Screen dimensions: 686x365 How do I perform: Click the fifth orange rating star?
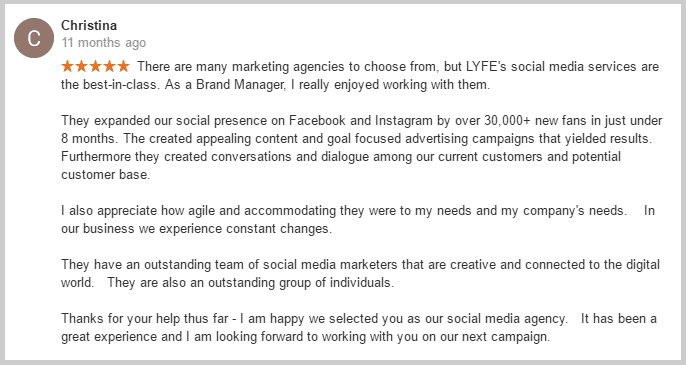(123, 66)
